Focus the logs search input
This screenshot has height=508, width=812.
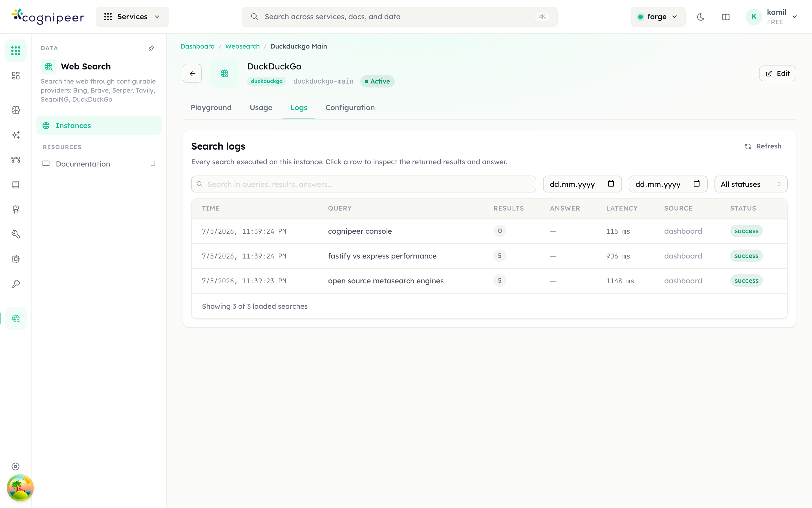363,184
